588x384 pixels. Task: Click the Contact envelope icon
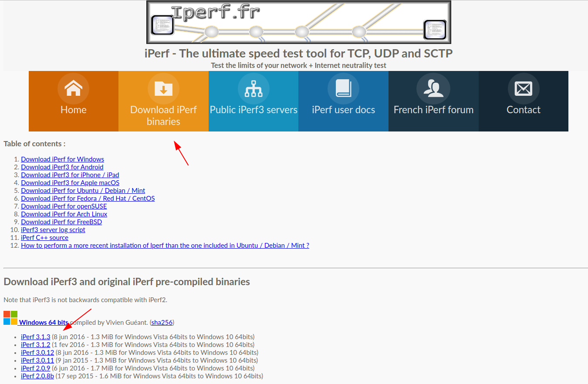click(x=524, y=89)
